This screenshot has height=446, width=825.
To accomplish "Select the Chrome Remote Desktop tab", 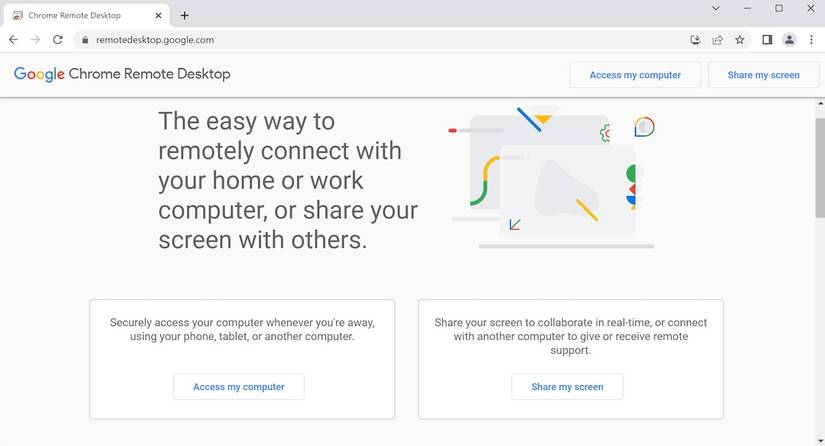I will pos(86,16).
